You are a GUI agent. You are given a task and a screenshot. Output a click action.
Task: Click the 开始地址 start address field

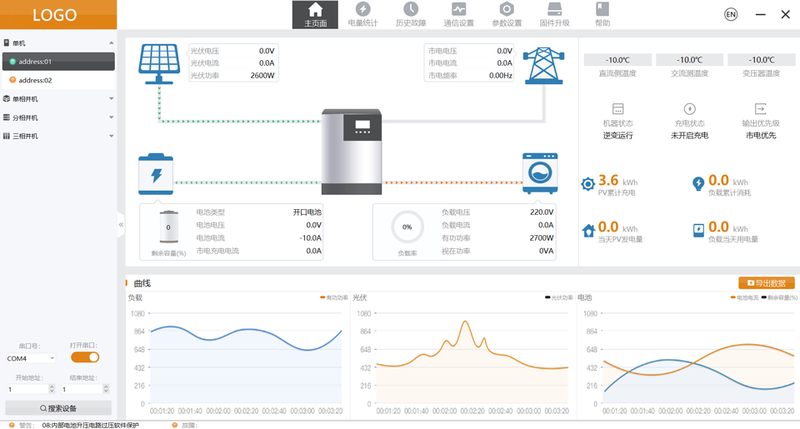click(x=24, y=388)
